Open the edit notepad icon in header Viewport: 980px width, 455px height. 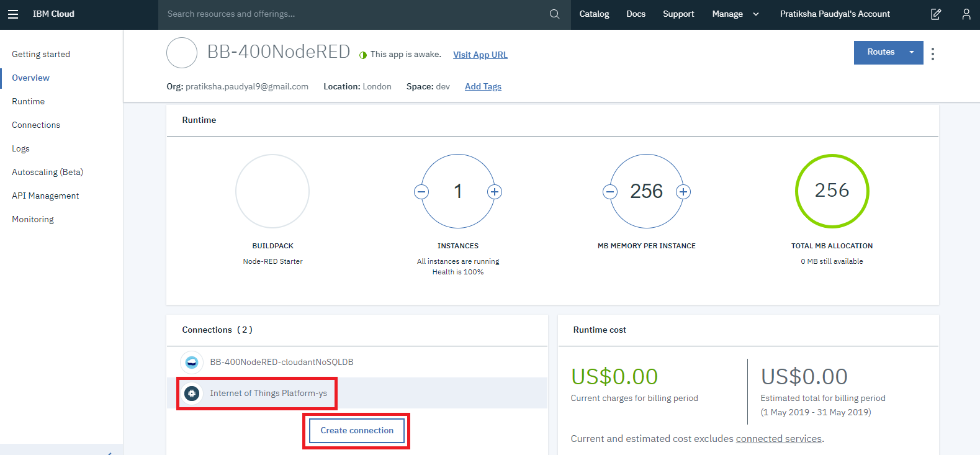click(936, 14)
